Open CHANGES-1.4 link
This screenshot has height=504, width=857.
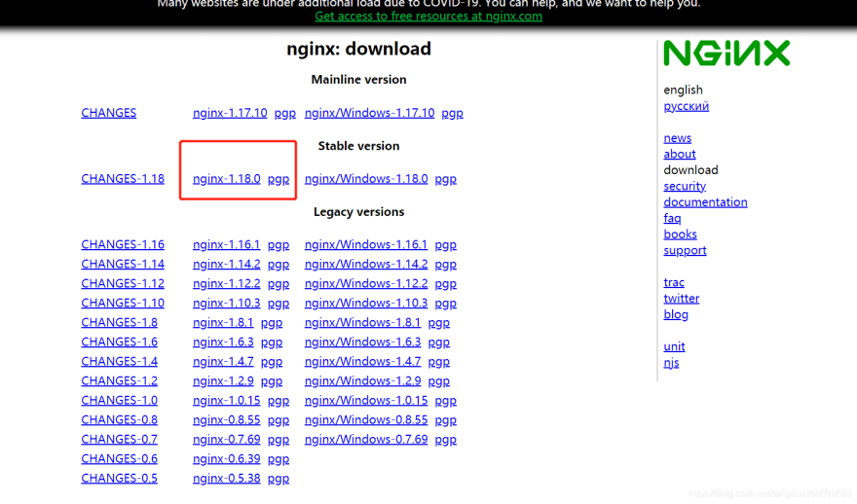pos(119,361)
